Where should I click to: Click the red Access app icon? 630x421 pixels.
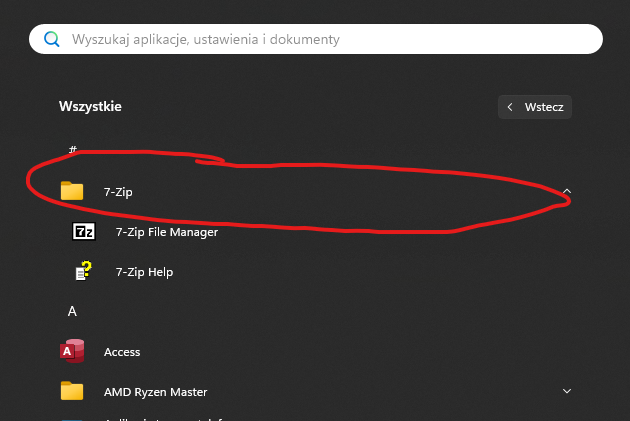tap(72, 352)
